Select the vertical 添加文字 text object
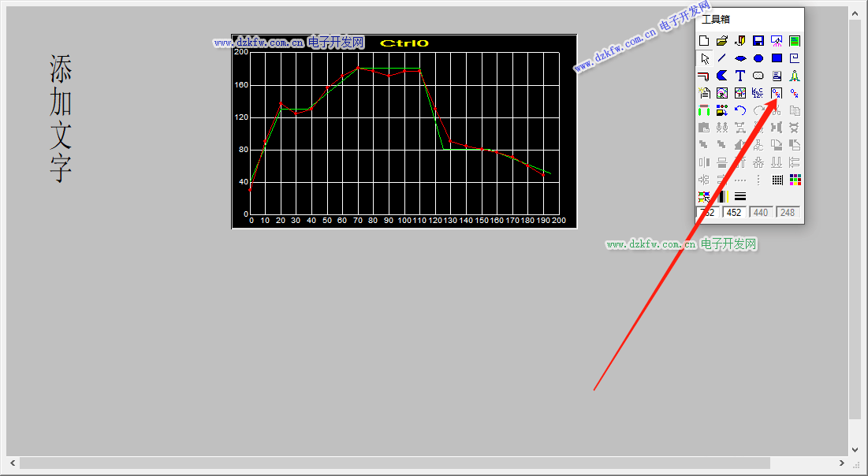868x476 pixels. (61, 118)
